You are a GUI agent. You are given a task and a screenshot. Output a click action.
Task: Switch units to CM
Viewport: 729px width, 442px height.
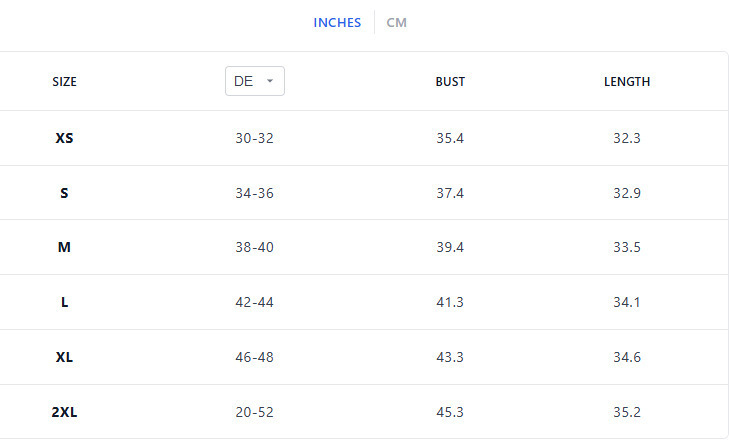(x=397, y=23)
